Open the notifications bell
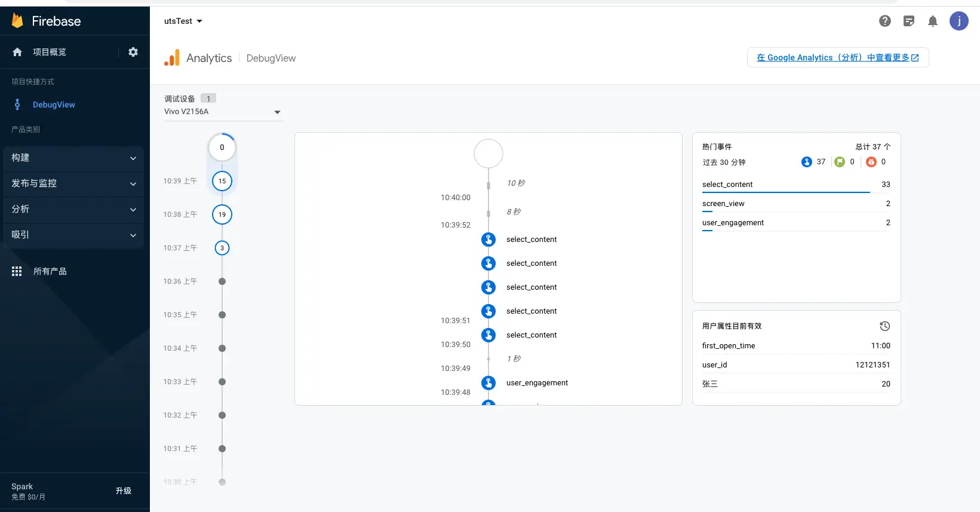Viewport: 980px width, 512px height. pyautogui.click(x=933, y=21)
